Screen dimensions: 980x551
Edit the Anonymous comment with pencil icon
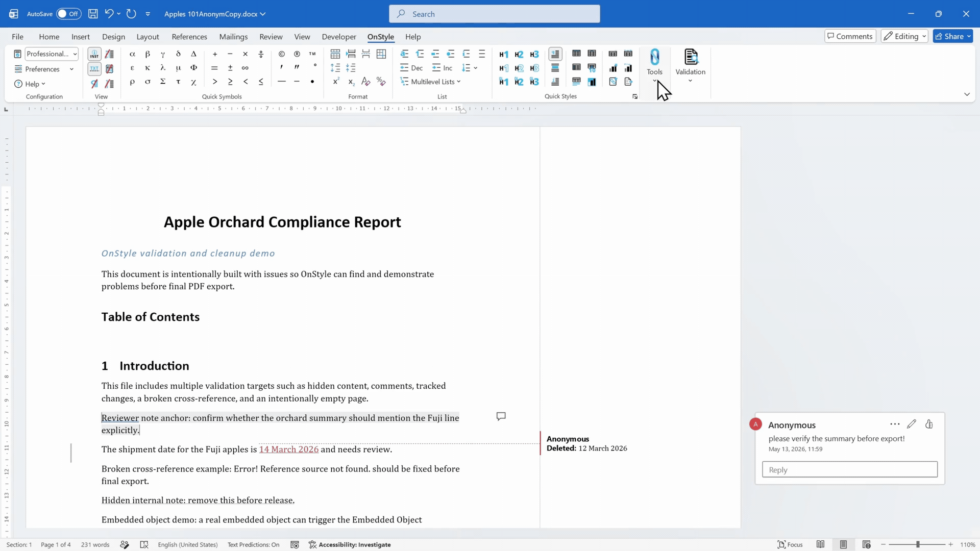tap(912, 424)
